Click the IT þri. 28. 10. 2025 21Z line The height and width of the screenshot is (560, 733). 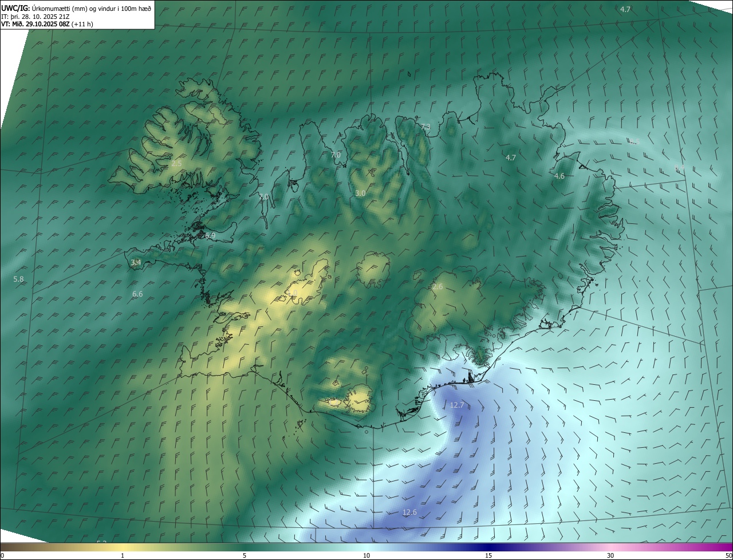[37, 17]
